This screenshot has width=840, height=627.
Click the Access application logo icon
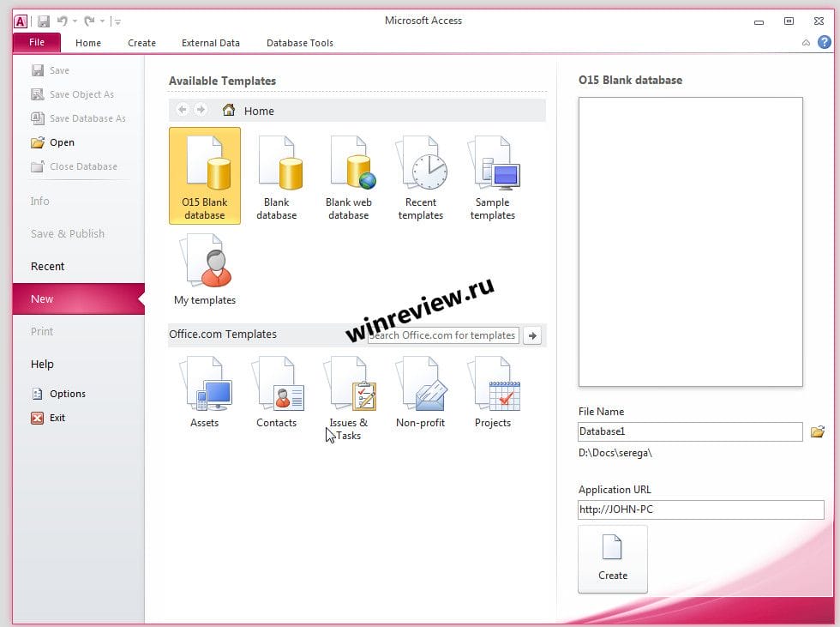[x=21, y=21]
